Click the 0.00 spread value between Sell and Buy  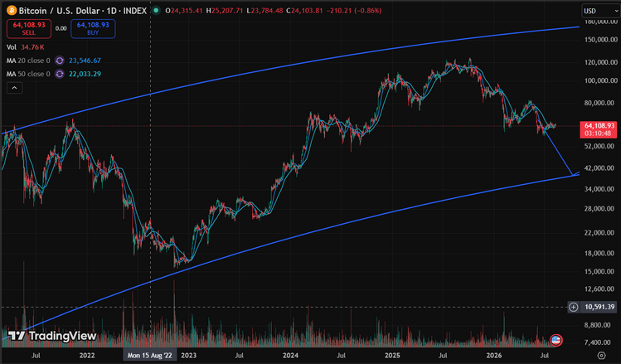pyautogui.click(x=61, y=28)
